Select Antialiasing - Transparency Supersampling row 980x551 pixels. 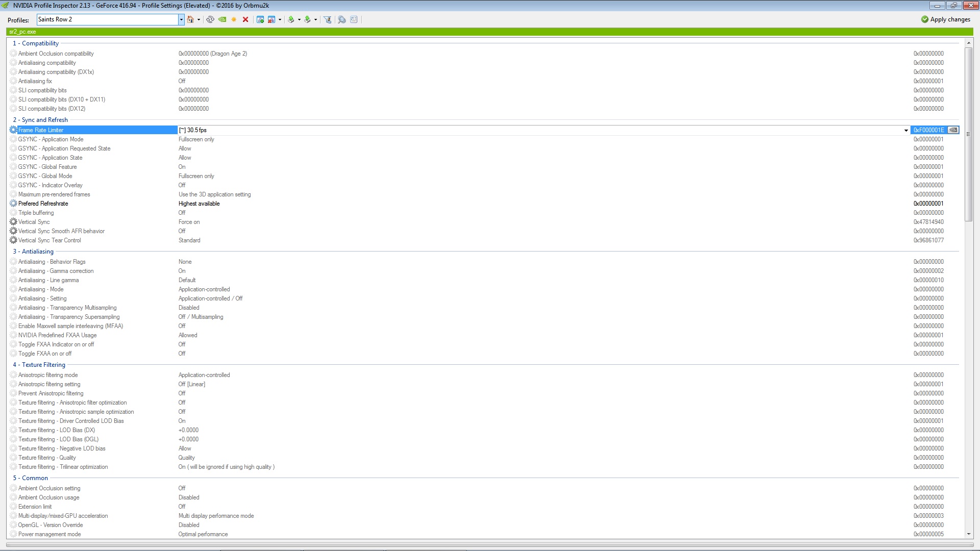(x=484, y=317)
